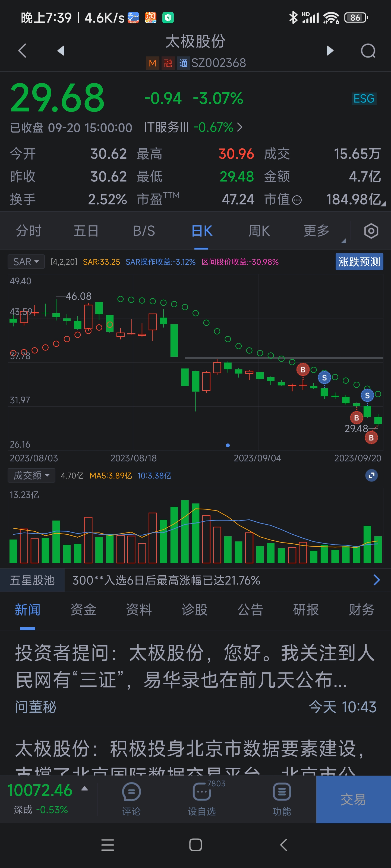
Task: Open 五星股池 label
Action: 32,580
